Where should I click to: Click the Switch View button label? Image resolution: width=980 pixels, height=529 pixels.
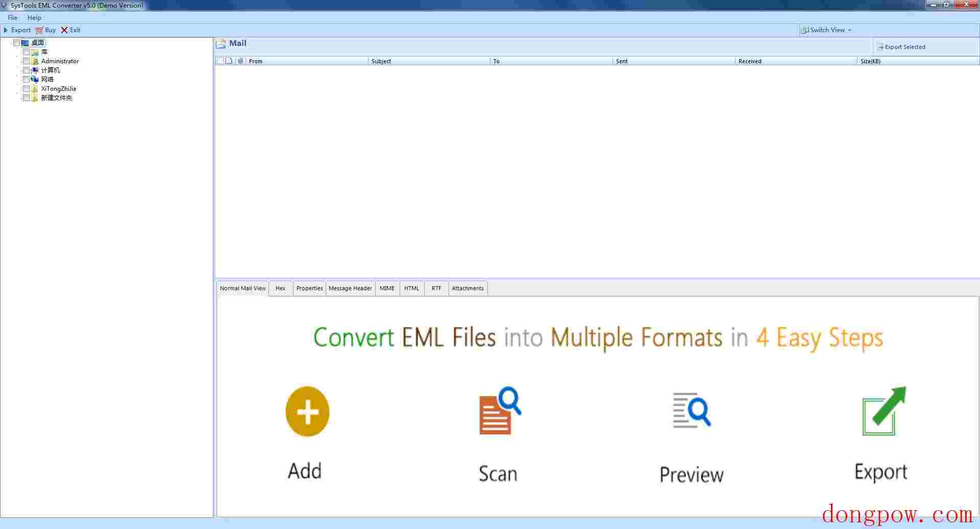827,30
